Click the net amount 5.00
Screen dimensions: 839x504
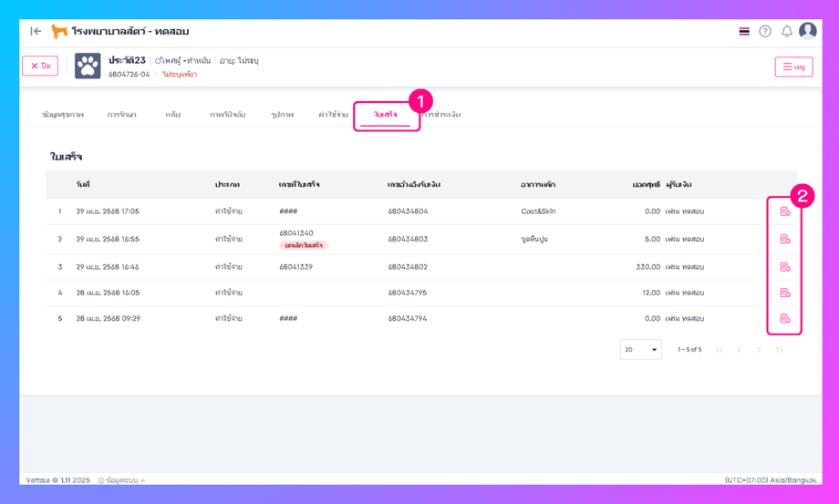coord(652,239)
